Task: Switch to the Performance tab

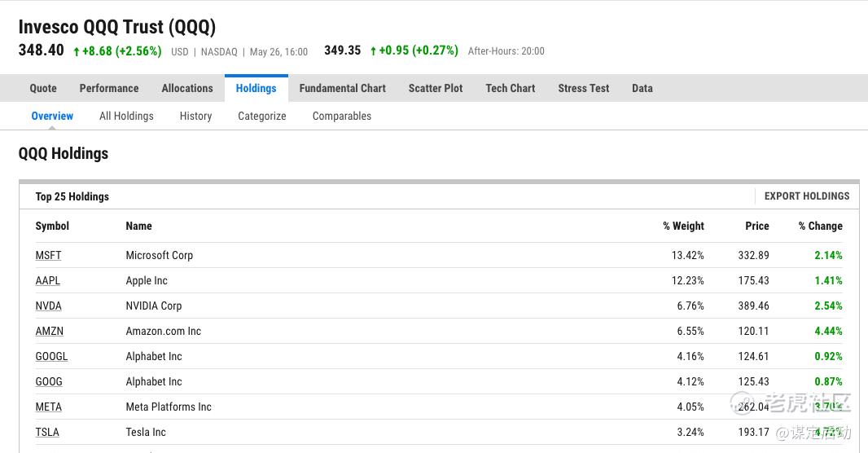Action: (109, 88)
